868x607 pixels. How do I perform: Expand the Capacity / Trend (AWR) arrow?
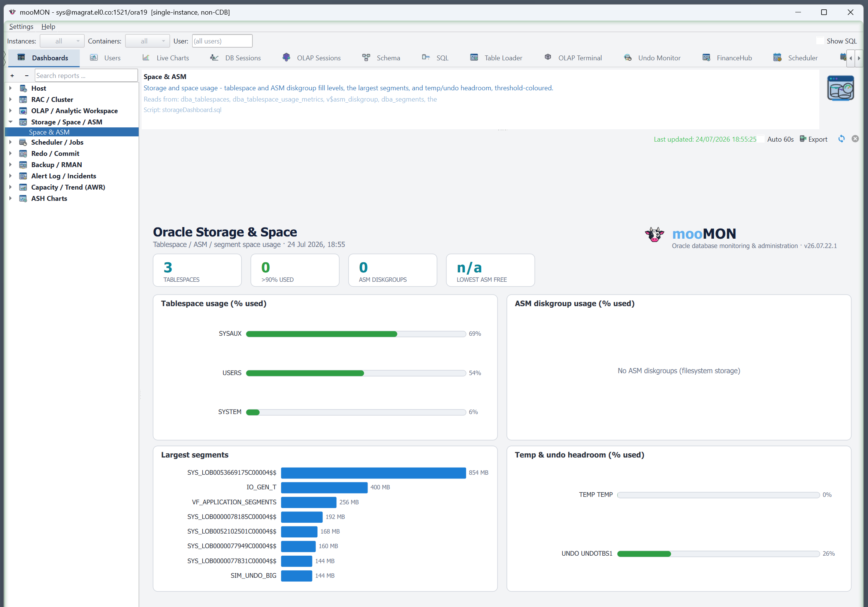tap(10, 187)
